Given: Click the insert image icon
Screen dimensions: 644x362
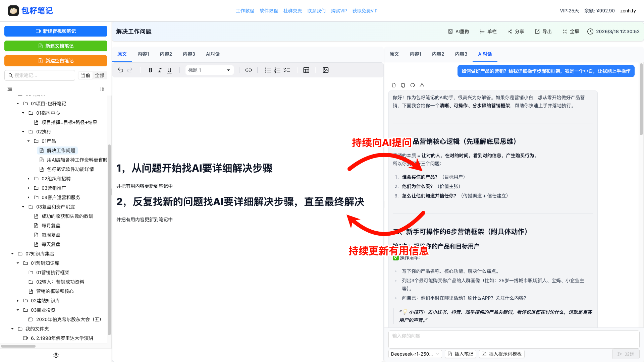Looking at the screenshot, I should point(325,70).
